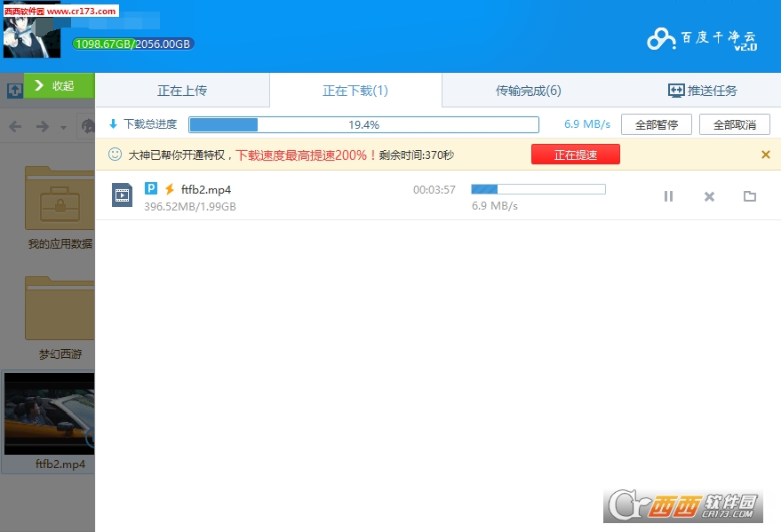781x532 pixels.
Task: Click the ftfb2.mp4 file name in list
Action: [206, 189]
